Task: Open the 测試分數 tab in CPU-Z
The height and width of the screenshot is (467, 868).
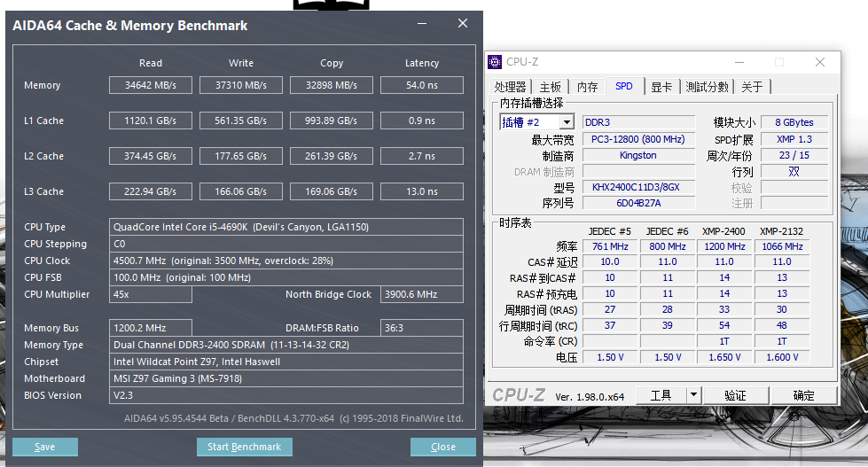Action: [707, 87]
